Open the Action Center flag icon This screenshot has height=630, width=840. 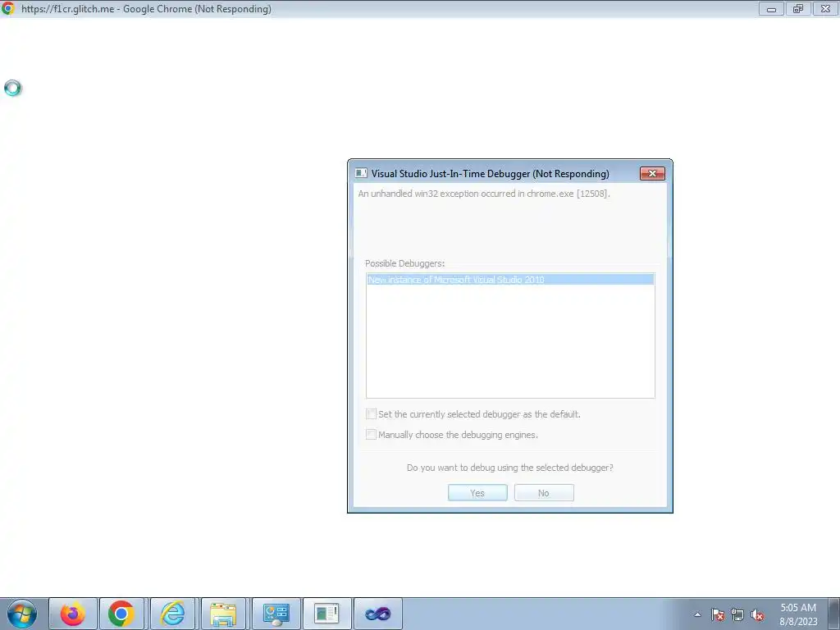pyautogui.click(x=718, y=615)
